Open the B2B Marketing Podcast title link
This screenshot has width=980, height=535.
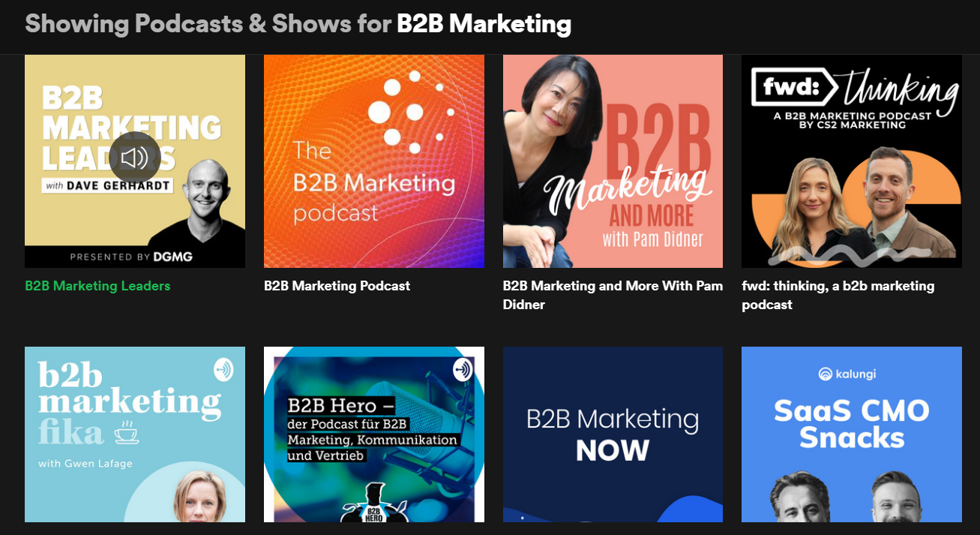tap(337, 286)
